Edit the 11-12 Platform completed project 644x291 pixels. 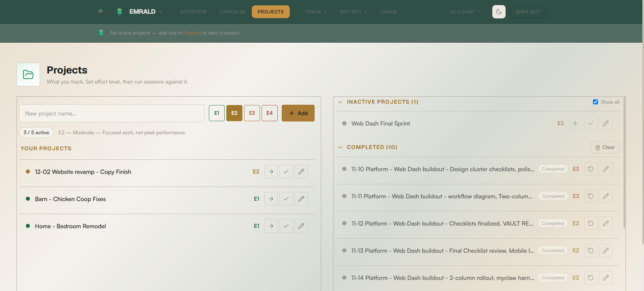(x=606, y=223)
